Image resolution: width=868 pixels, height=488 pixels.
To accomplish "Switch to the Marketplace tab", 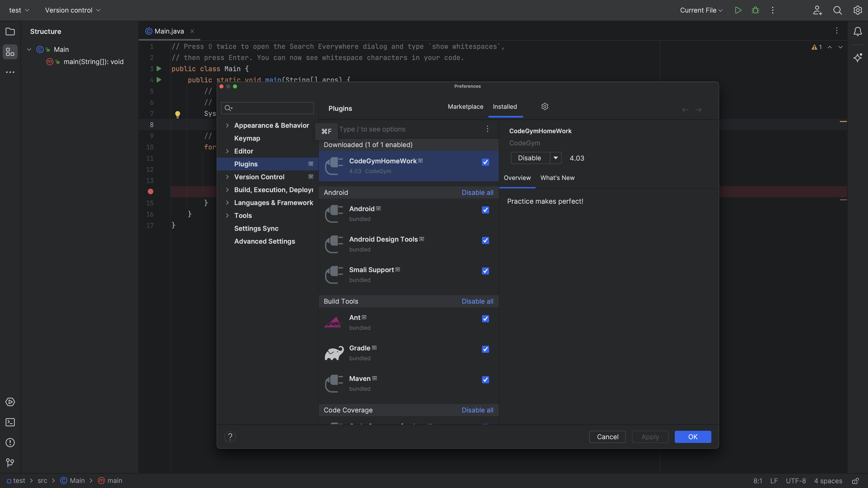I will [465, 106].
